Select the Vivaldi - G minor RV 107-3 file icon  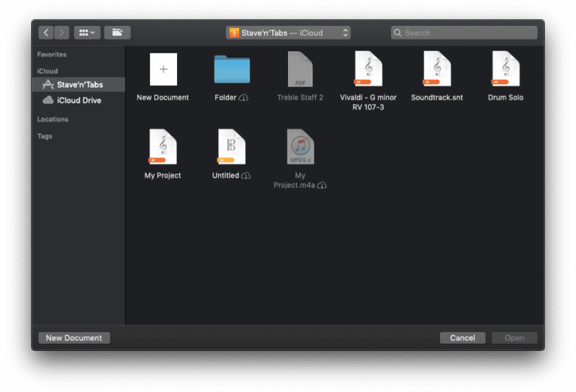(x=368, y=68)
